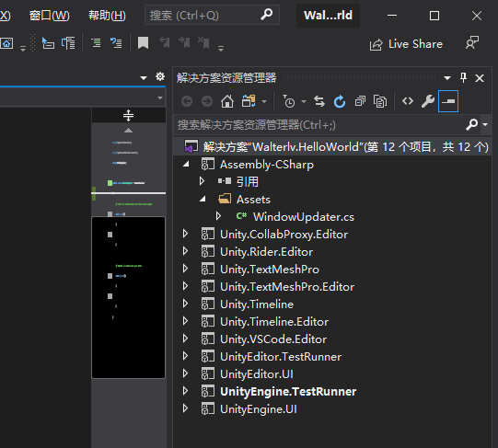Expand the 引用 references node
This screenshot has width=498, height=448.
(x=202, y=181)
